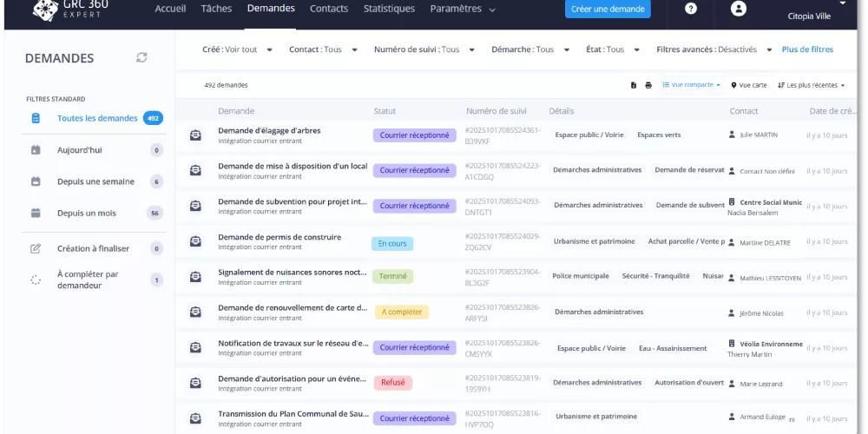
Task: Go to the Tâches tab
Action: click(x=216, y=9)
